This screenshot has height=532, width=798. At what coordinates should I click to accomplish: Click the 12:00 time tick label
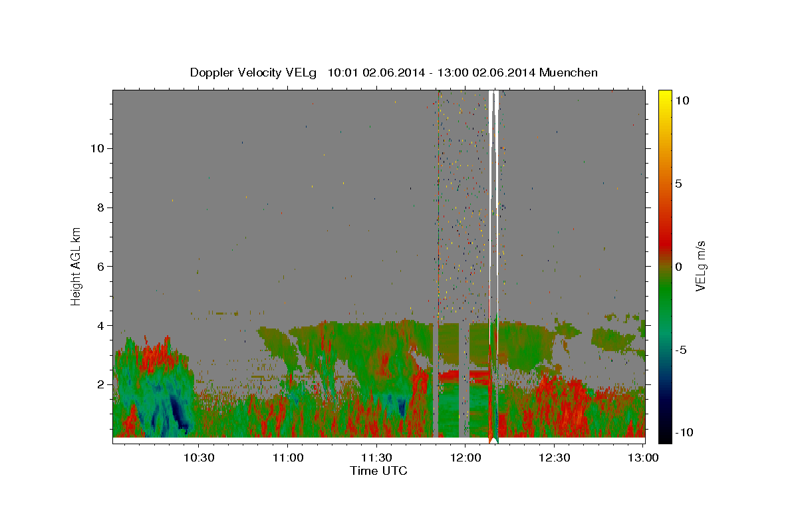coord(465,458)
